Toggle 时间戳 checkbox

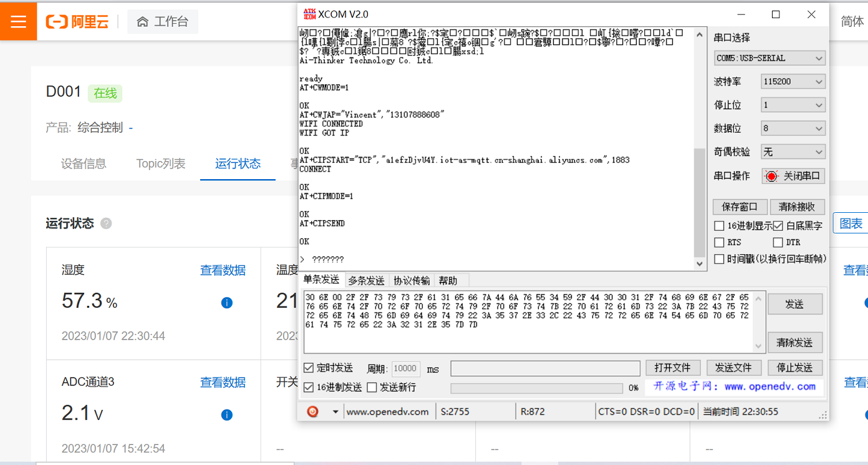pos(720,258)
